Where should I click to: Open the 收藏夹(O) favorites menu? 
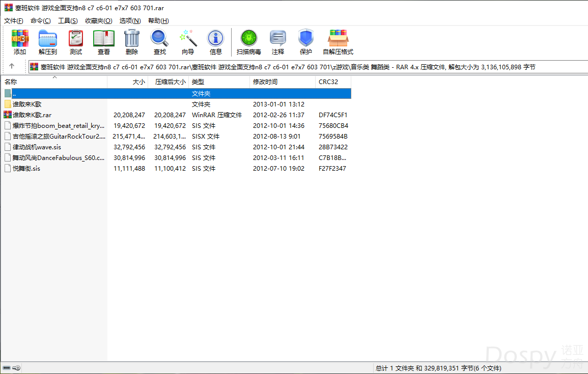tap(98, 20)
